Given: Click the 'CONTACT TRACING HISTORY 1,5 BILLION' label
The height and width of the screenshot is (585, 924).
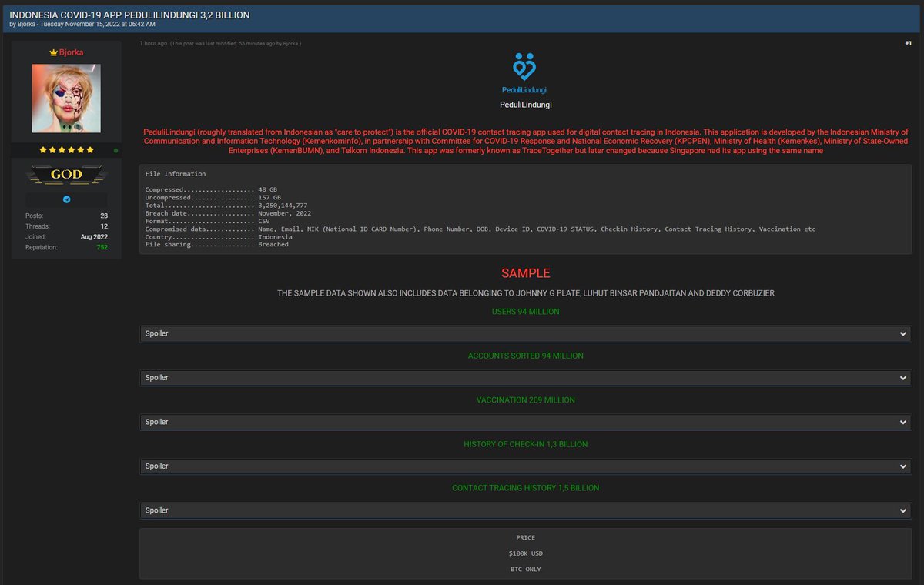Looking at the screenshot, I should (x=525, y=488).
